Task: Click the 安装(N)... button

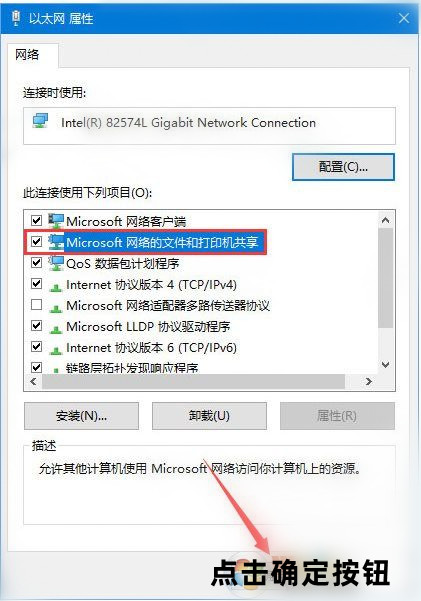Action: [81, 416]
